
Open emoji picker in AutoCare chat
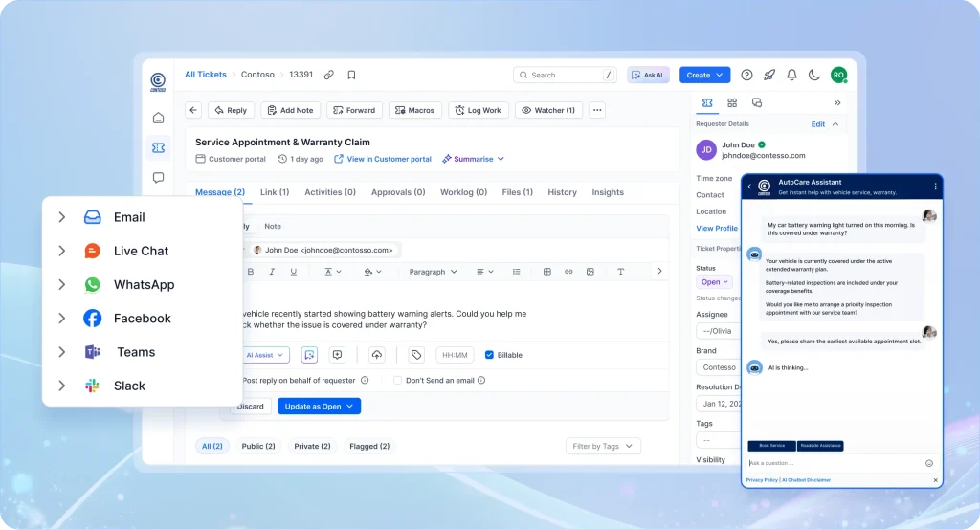pyautogui.click(x=928, y=463)
